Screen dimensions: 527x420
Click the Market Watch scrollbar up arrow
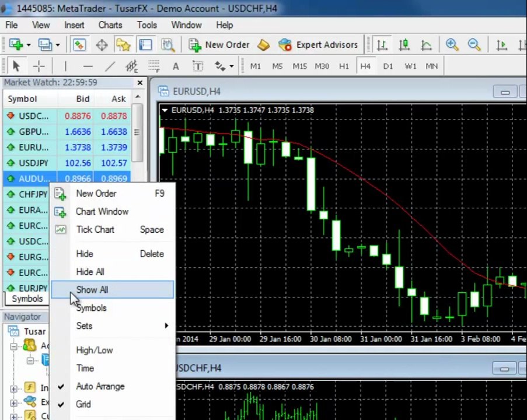(x=138, y=97)
